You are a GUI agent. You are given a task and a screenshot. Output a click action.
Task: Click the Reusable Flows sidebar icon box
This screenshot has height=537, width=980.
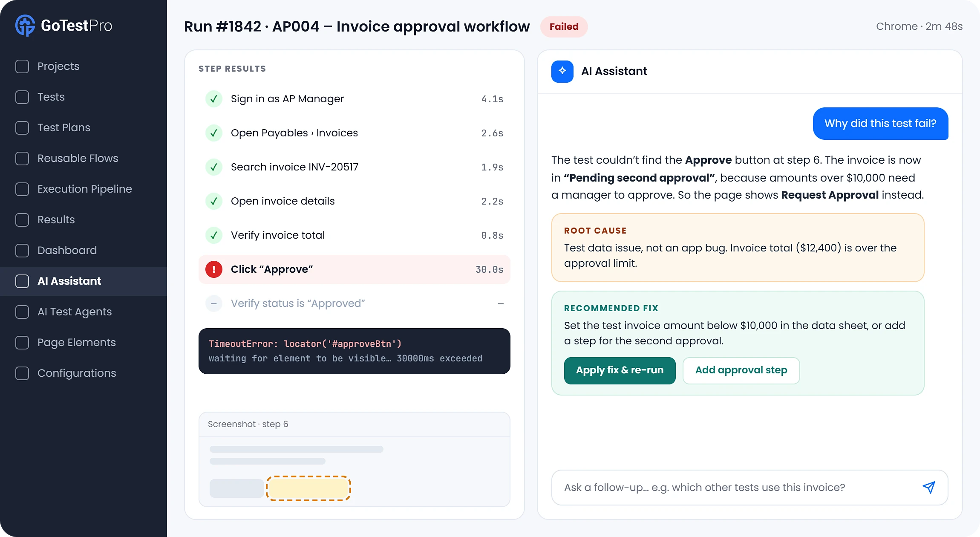(22, 159)
